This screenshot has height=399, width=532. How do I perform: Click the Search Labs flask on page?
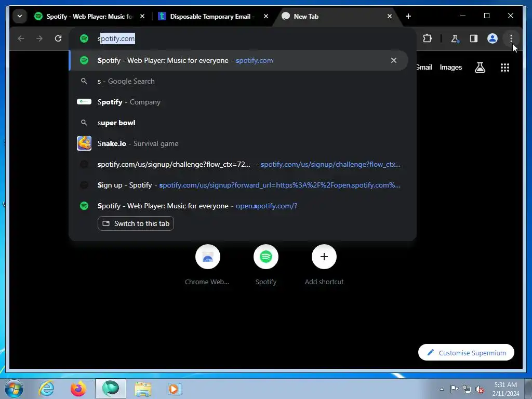tap(480, 68)
